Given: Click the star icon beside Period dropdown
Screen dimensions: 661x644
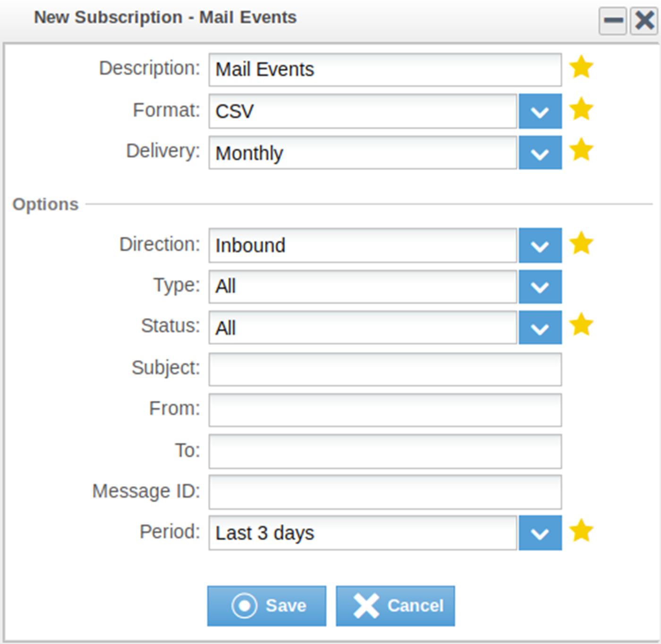Looking at the screenshot, I should coord(581,531).
